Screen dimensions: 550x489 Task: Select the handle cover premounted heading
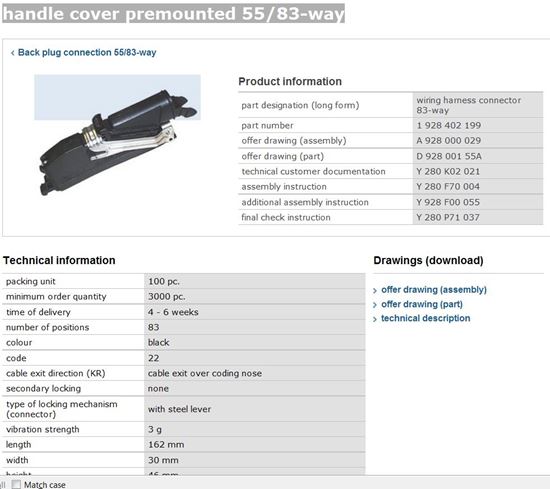[x=173, y=14]
